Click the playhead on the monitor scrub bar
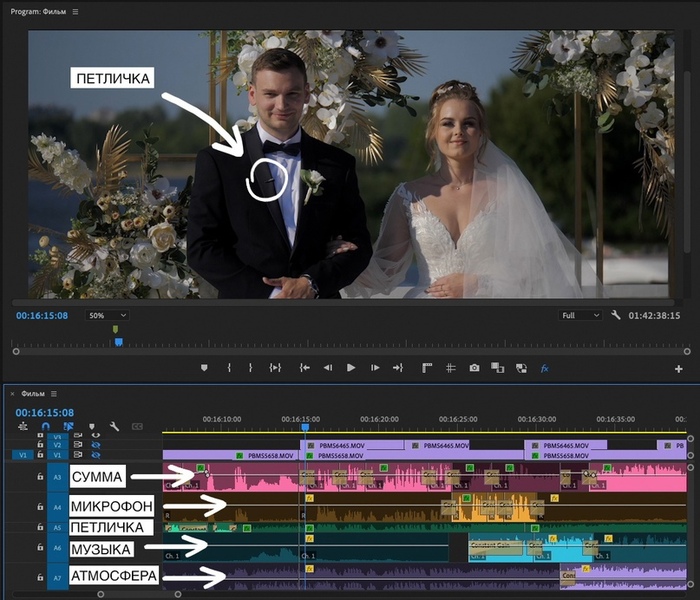The image size is (700, 600). (x=118, y=341)
